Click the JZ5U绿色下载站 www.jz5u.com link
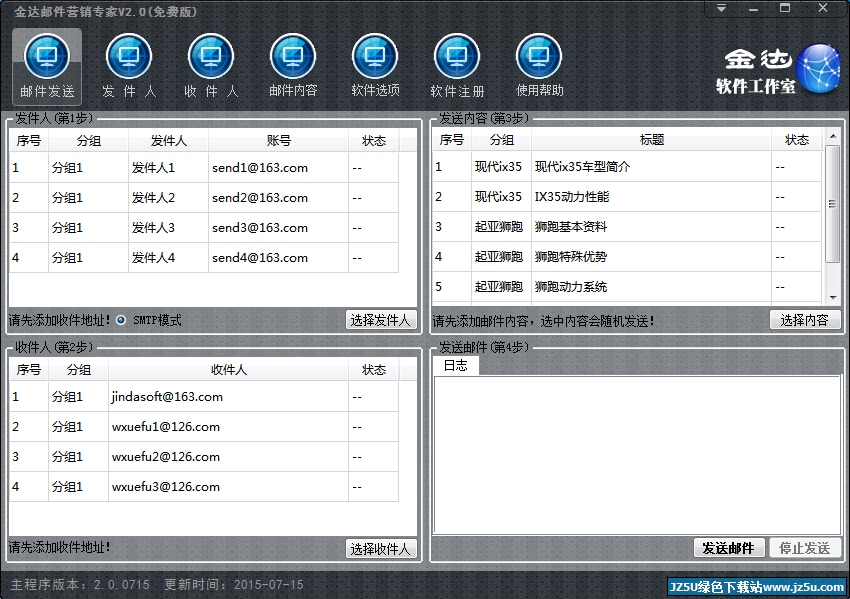The height and width of the screenshot is (599, 850). click(757, 587)
